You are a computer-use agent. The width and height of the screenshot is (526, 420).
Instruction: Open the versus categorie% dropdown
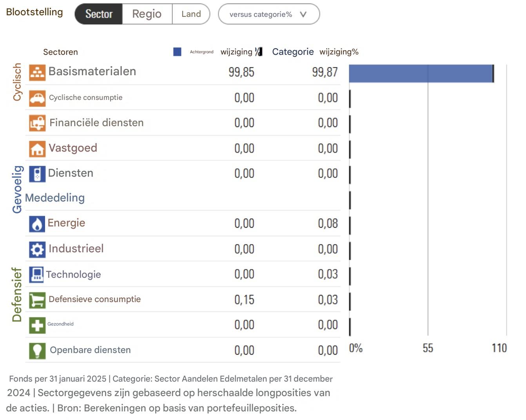coord(269,14)
